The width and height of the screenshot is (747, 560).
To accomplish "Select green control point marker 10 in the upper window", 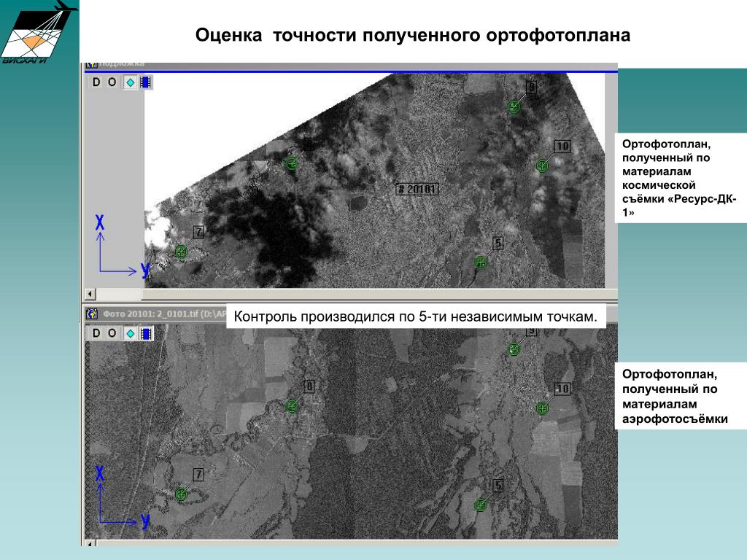I will pos(542,166).
